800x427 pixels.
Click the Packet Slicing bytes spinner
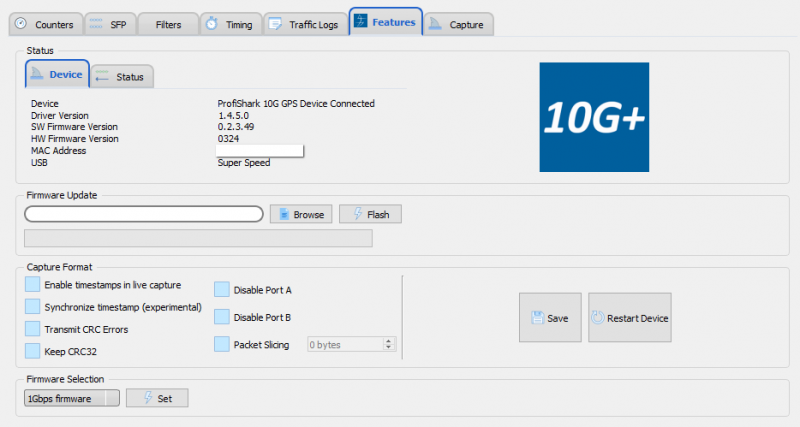click(x=350, y=344)
